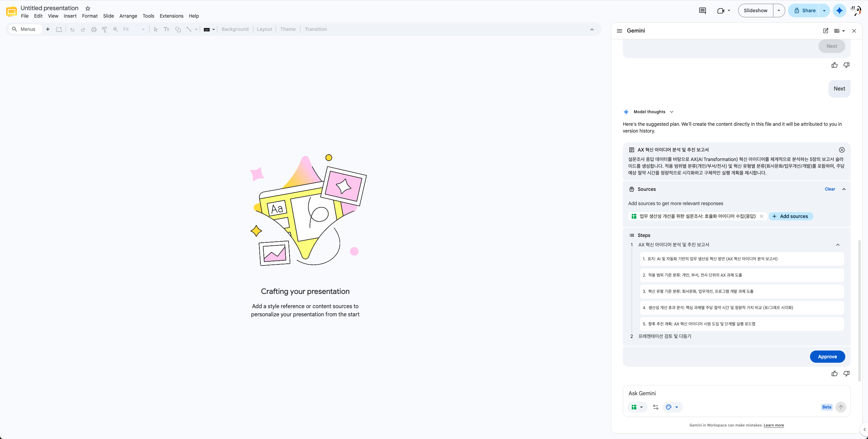Collapse the Sources section
Image resolution: width=868 pixels, height=439 pixels.
(x=844, y=189)
